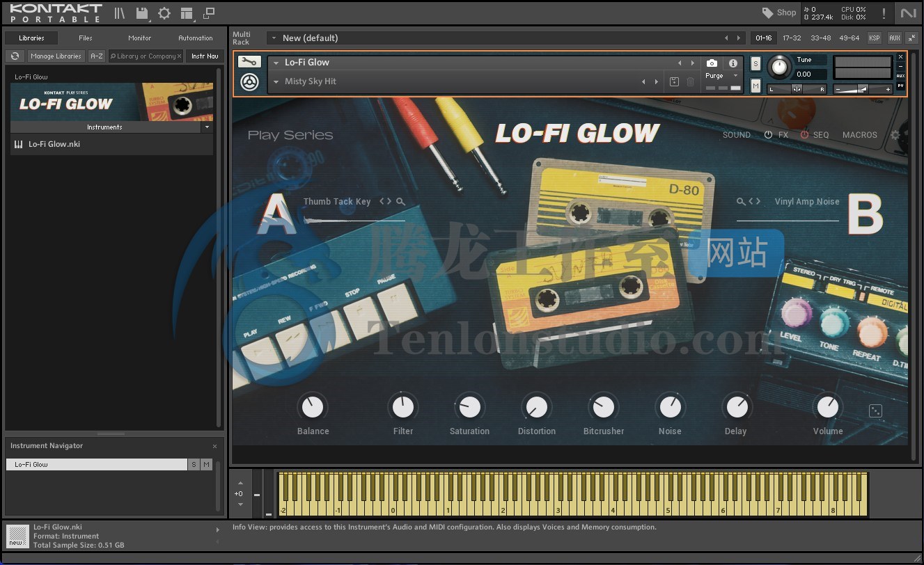The width and height of the screenshot is (924, 565).
Task: Click the Lo-Fi Glow library banner thumbnail
Action: 111,102
